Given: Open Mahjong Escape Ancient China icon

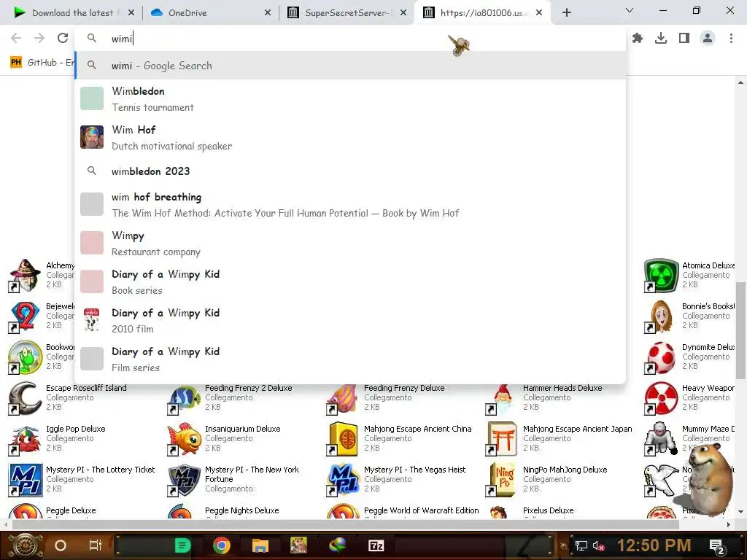Looking at the screenshot, I should coord(343,439).
